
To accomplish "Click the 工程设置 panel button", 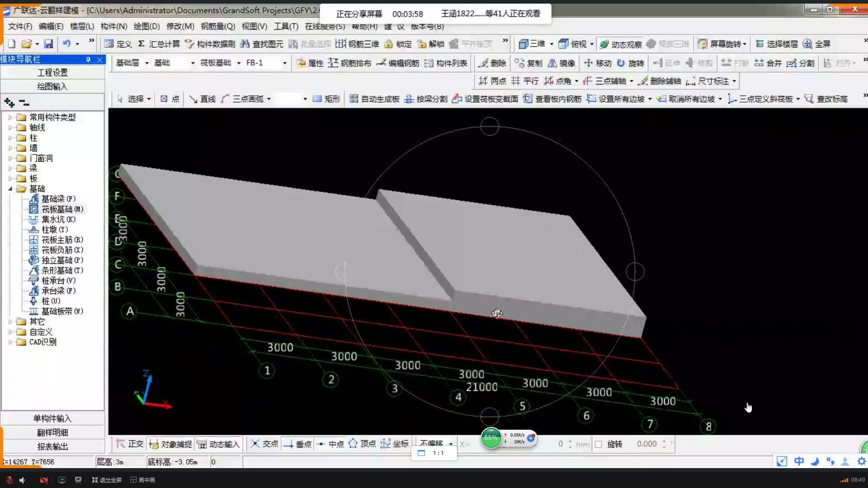I will (x=52, y=72).
